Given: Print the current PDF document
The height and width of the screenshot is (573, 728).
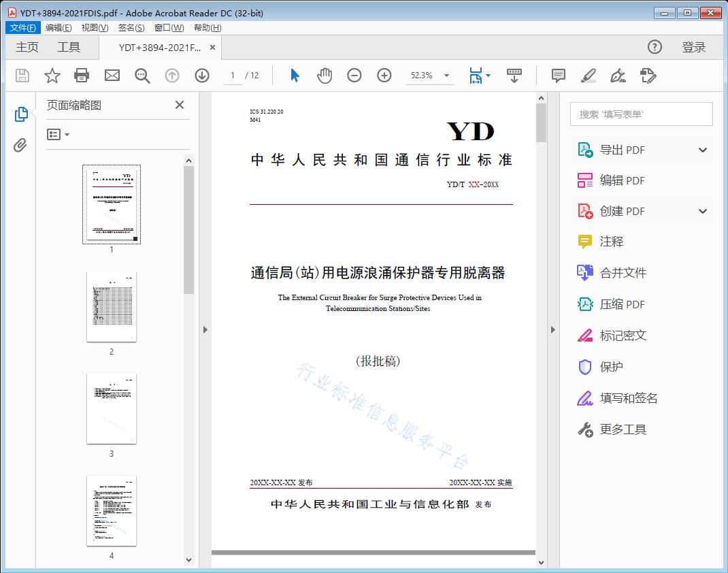Looking at the screenshot, I should (82, 76).
